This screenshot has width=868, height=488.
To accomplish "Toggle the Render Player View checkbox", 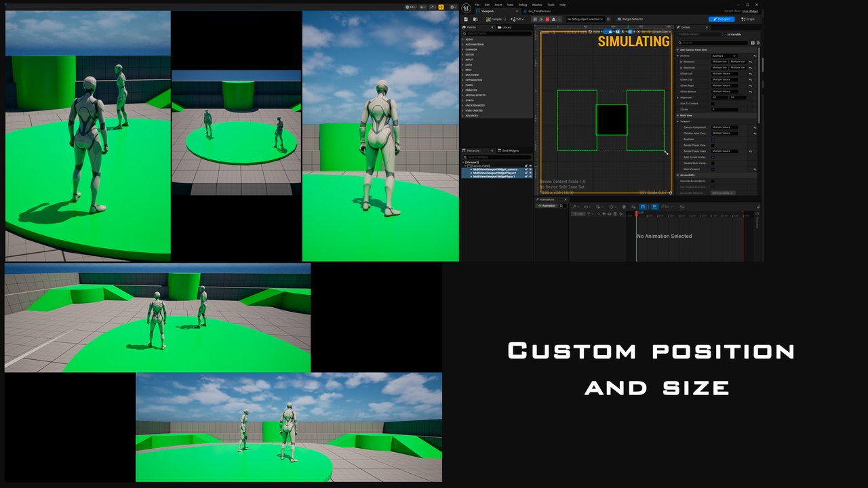I will [x=713, y=145].
